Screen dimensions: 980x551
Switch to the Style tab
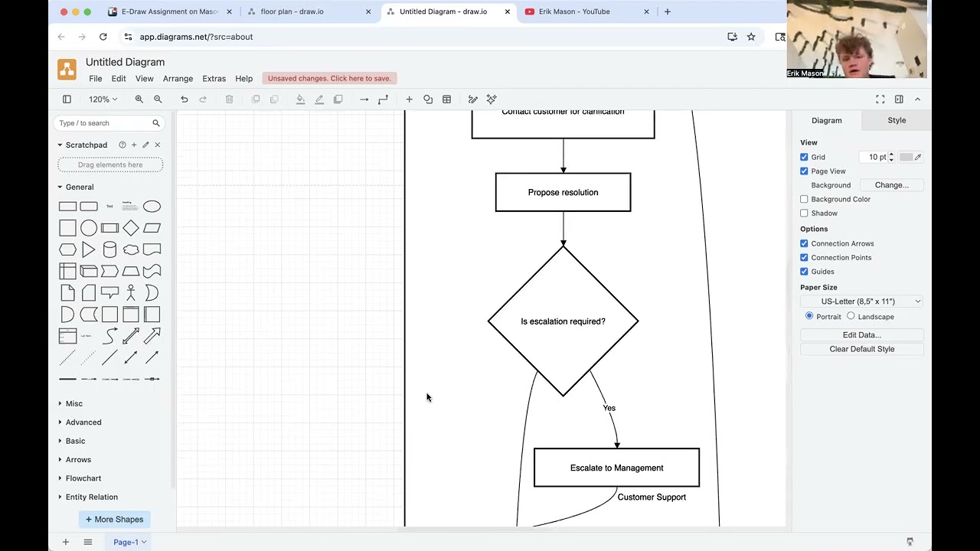[x=897, y=120]
